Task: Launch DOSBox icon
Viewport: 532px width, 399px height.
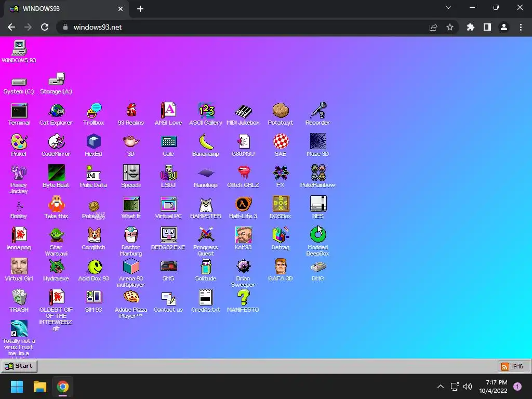Action: point(280,205)
